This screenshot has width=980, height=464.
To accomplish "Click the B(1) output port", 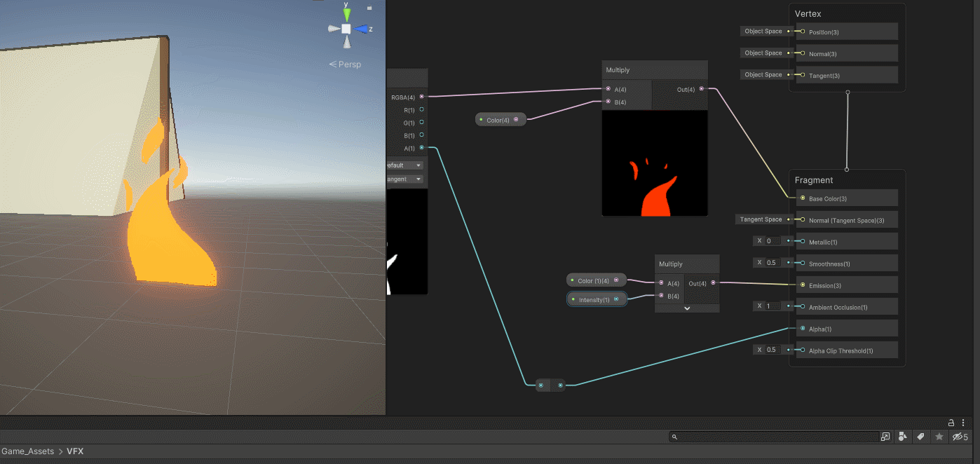I will click(421, 135).
